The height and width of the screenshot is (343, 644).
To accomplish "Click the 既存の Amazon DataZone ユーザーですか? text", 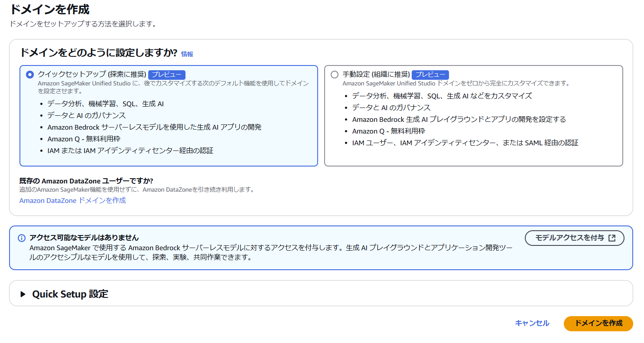I will (x=86, y=181).
